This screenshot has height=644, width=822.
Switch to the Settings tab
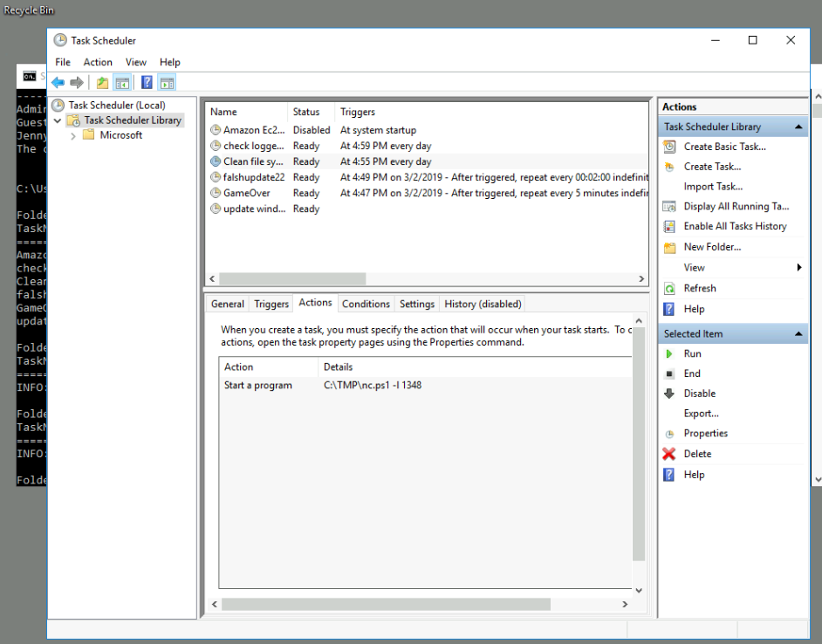click(416, 304)
